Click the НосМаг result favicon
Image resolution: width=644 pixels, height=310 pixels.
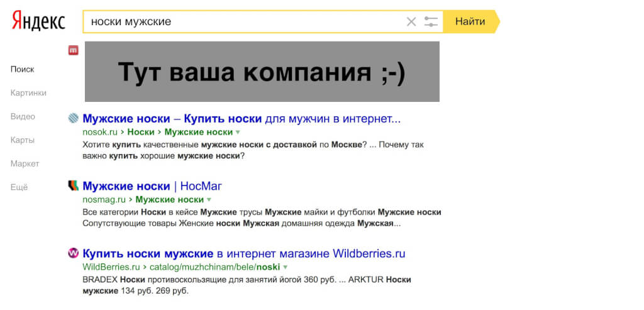pos(73,185)
